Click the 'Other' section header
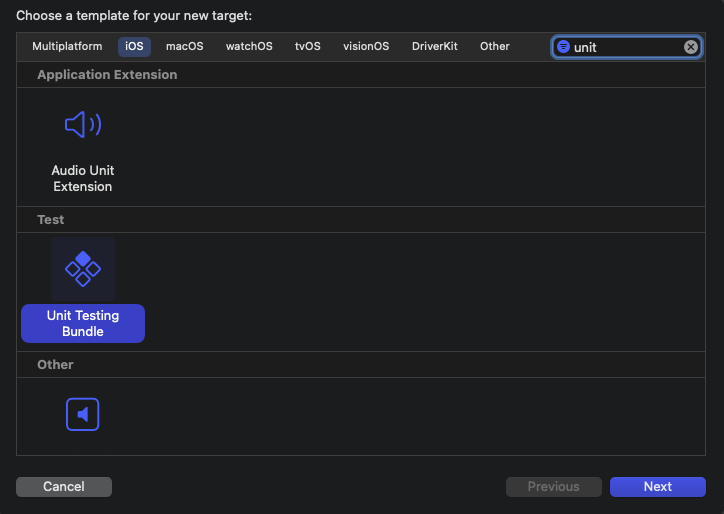The height and width of the screenshot is (514, 724). pos(55,365)
